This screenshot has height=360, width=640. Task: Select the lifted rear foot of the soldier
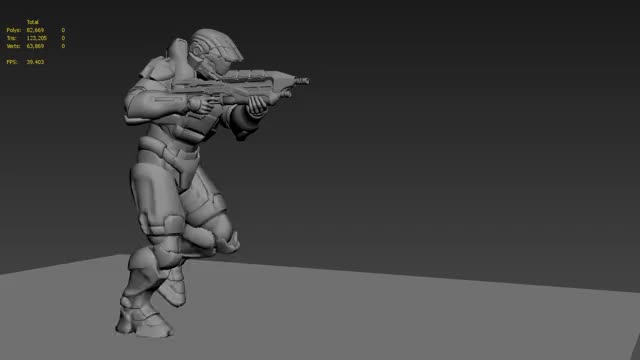pyautogui.click(x=173, y=286)
